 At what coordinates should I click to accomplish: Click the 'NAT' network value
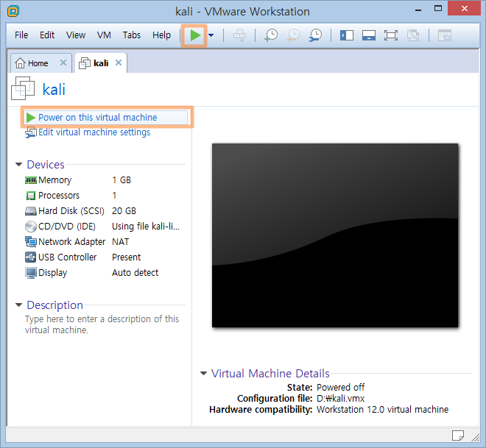click(120, 242)
